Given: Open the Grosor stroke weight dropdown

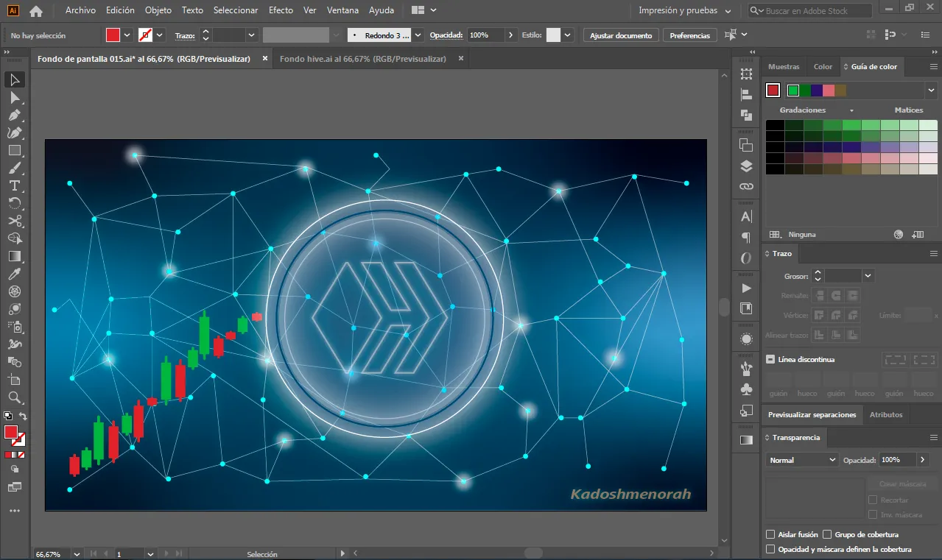Looking at the screenshot, I should pos(868,276).
